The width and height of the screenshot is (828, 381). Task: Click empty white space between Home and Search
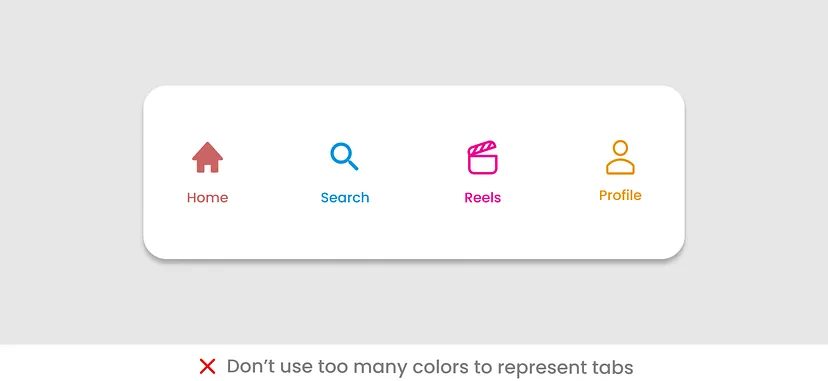tap(275, 172)
